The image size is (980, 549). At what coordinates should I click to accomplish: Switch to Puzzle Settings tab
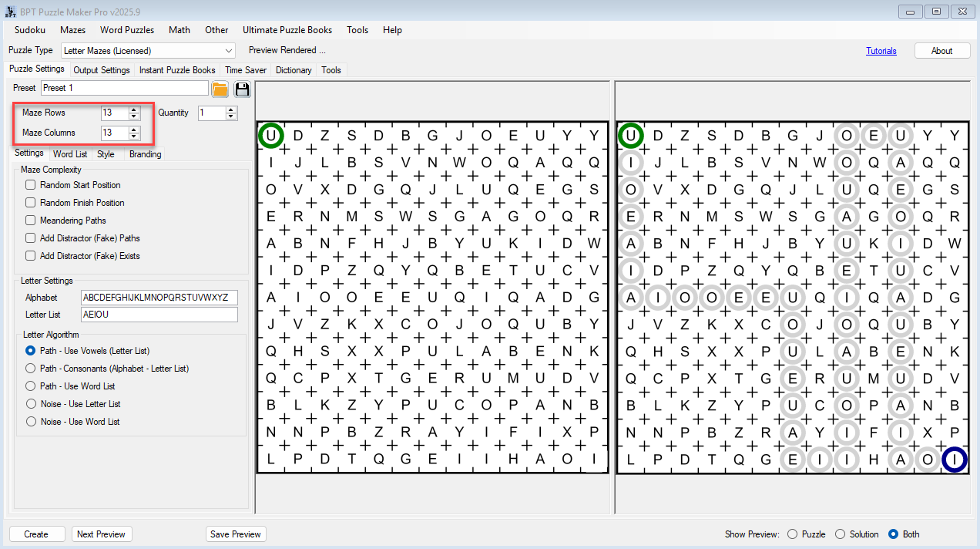tap(37, 69)
